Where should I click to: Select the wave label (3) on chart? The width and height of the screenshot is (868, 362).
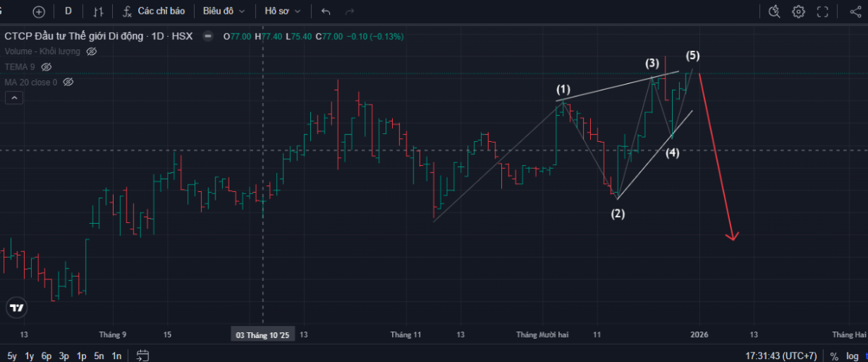(x=652, y=63)
